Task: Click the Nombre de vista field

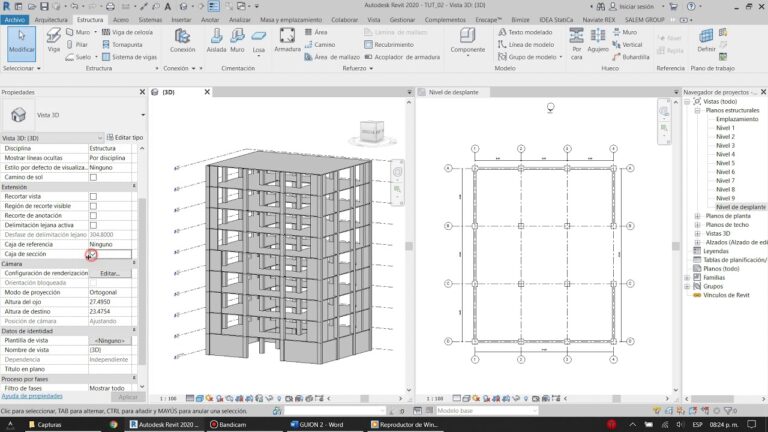Action: pyautogui.click(x=110, y=350)
